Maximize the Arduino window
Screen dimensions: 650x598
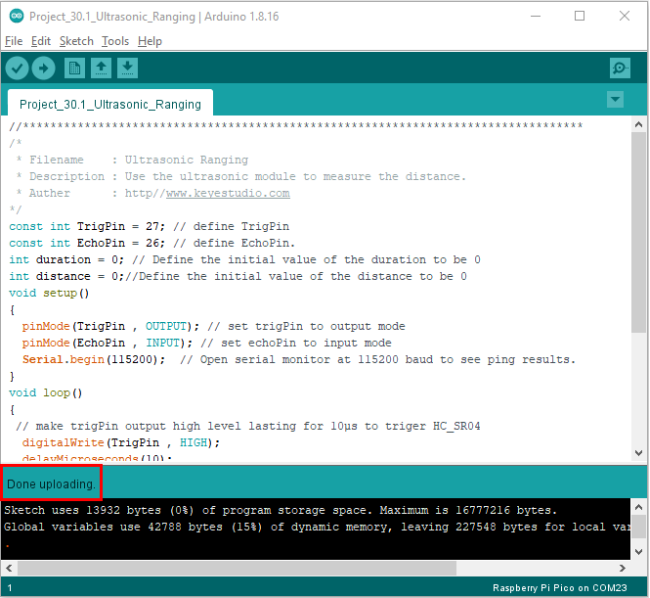[580, 16]
